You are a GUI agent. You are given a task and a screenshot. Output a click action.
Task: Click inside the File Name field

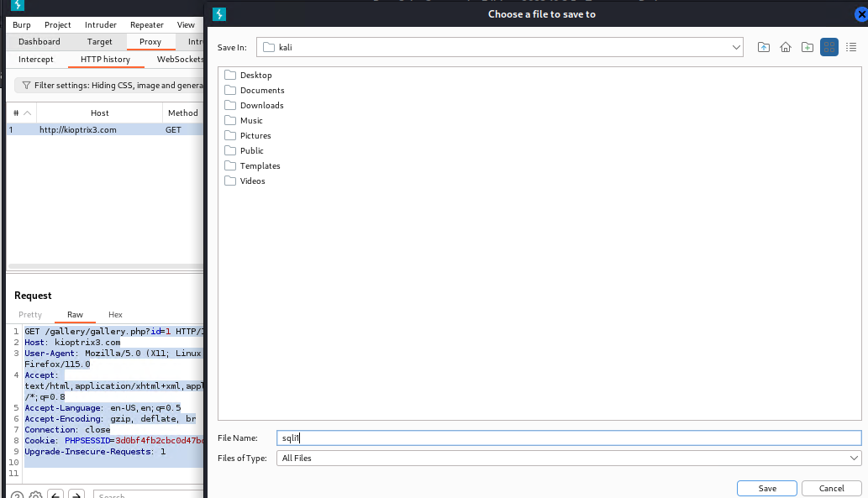[569, 438]
